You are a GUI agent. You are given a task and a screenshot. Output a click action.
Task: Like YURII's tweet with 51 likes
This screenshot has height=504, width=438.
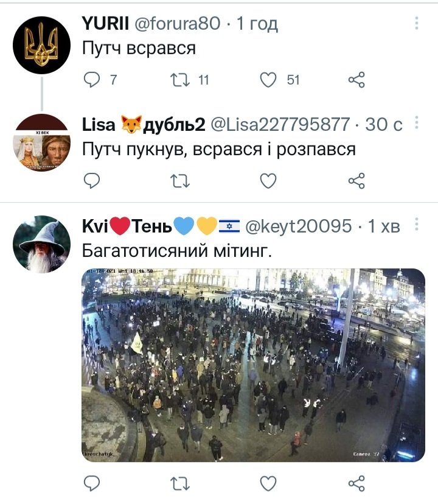(268, 80)
